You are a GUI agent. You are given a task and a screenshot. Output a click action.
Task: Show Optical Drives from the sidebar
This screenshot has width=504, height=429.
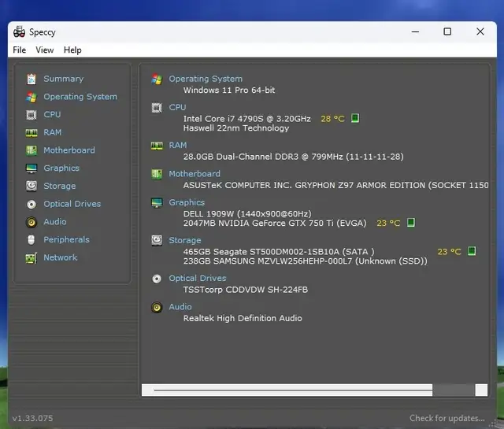pyautogui.click(x=72, y=204)
